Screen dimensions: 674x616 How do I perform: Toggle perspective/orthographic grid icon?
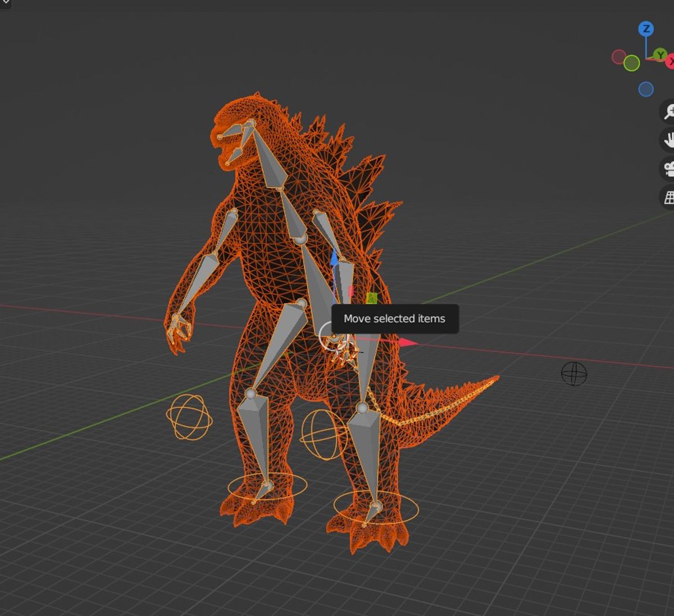(667, 198)
